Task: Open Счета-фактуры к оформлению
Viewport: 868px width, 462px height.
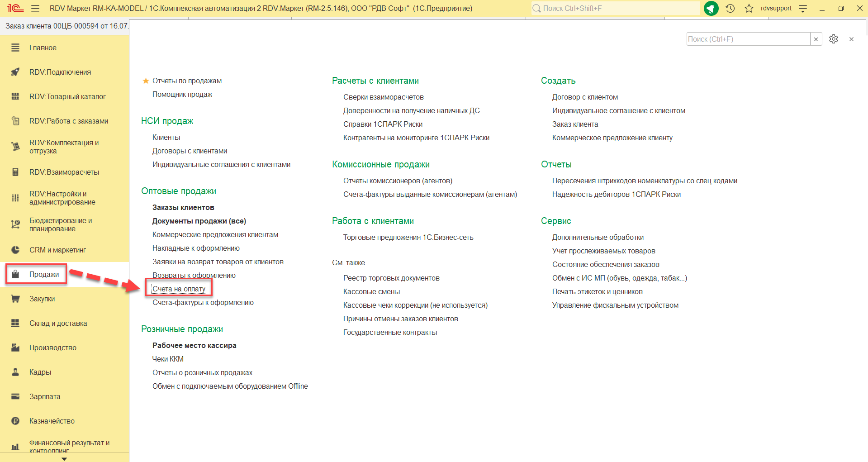Action: point(203,302)
